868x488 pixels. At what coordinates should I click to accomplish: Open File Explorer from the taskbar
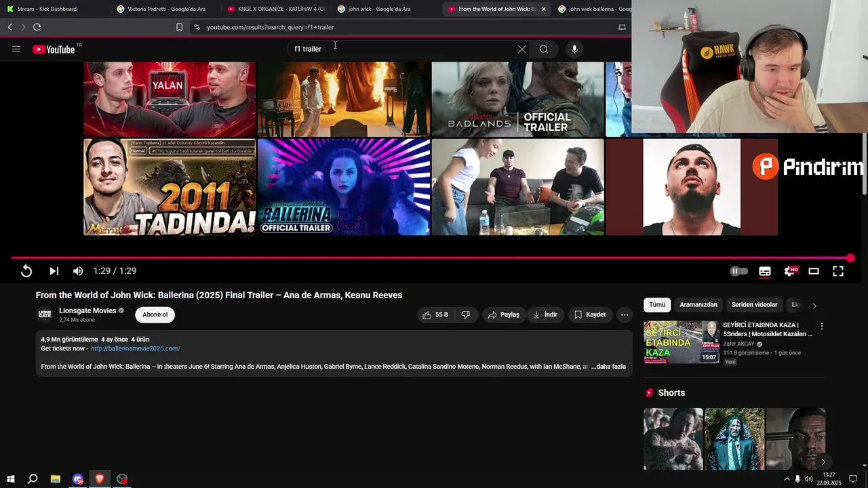point(56,479)
